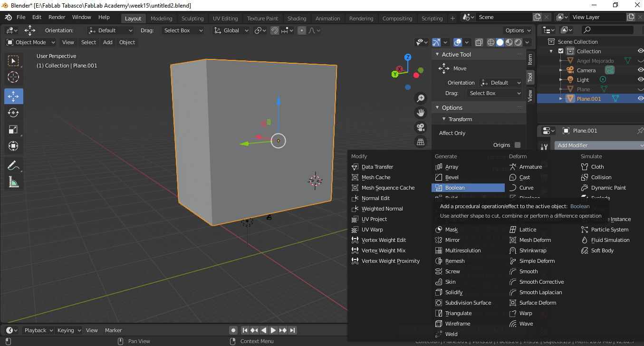Choose the Cursor tool

click(x=13, y=77)
